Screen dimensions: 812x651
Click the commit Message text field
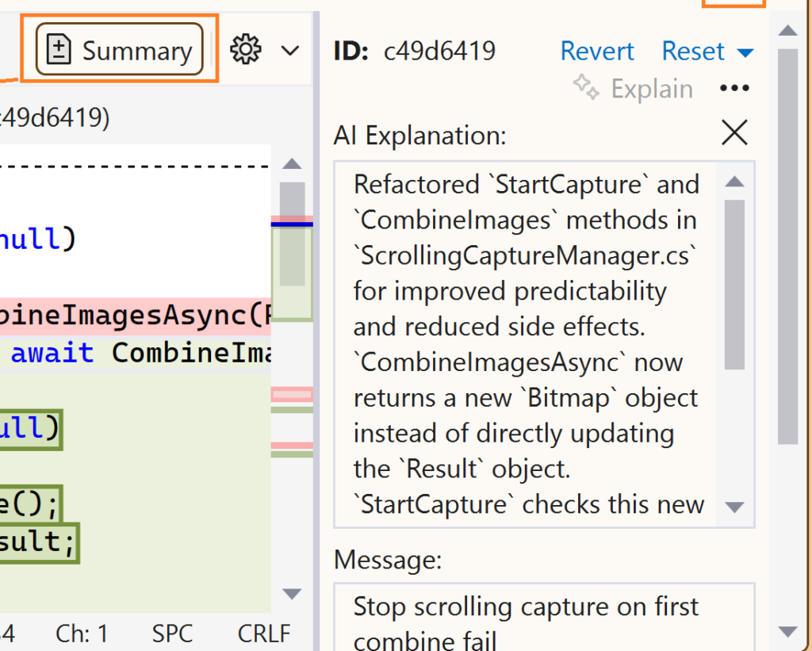pos(543,617)
